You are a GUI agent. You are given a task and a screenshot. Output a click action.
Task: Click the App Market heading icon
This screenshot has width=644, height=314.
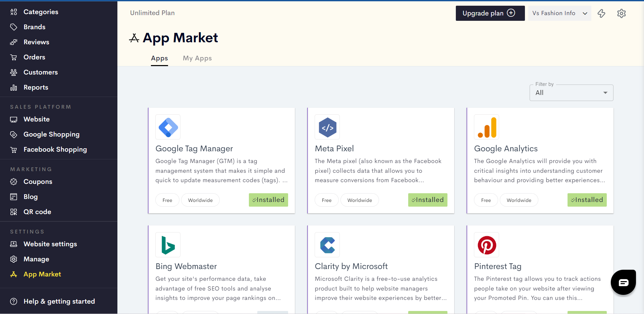(134, 38)
